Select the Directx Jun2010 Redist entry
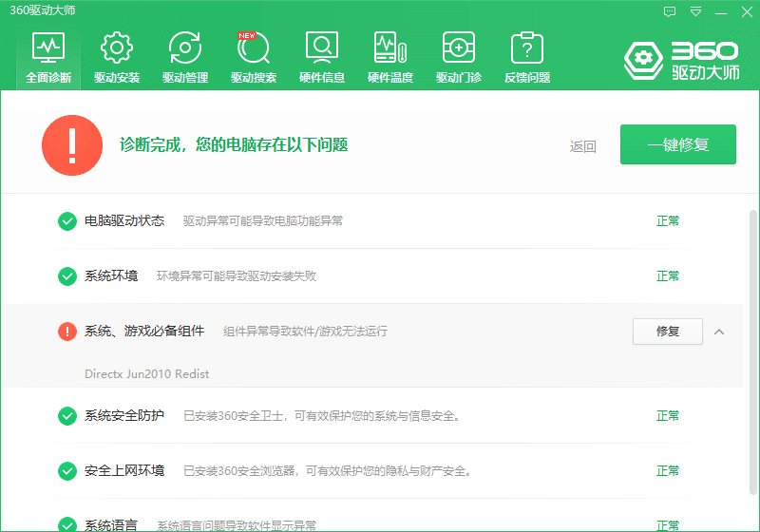 [147, 373]
